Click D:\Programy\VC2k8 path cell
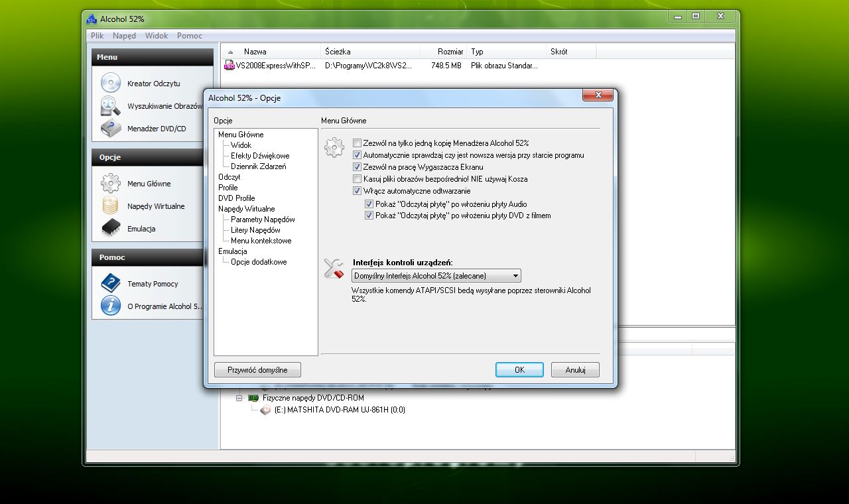 368,66
